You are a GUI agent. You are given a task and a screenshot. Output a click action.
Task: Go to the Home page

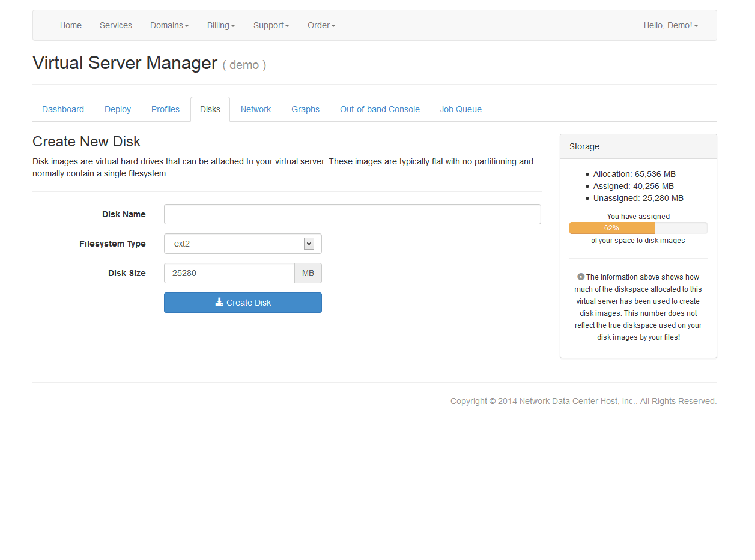(71, 25)
